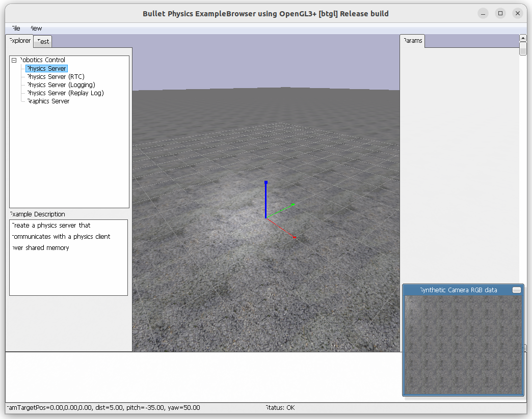Select the Graphics Server example
The height and width of the screenshot is (419, 532).
pos(48,101)
